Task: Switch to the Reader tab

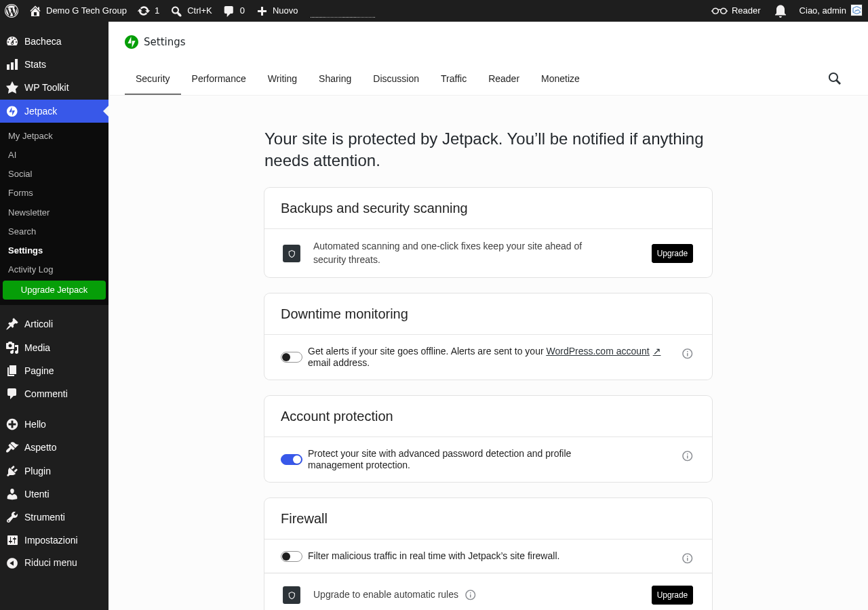Action: [504, 79]
